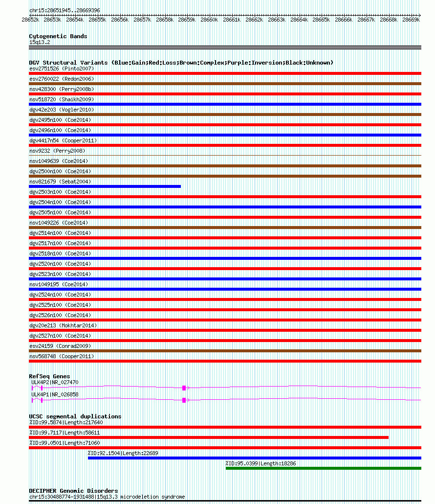Select the nsv821679 (Sebat2004) label

(60, 182)
